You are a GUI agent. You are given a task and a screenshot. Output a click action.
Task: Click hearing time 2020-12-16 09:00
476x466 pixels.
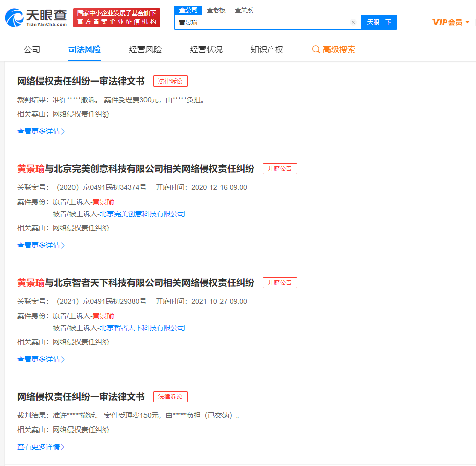pos(219,187)
